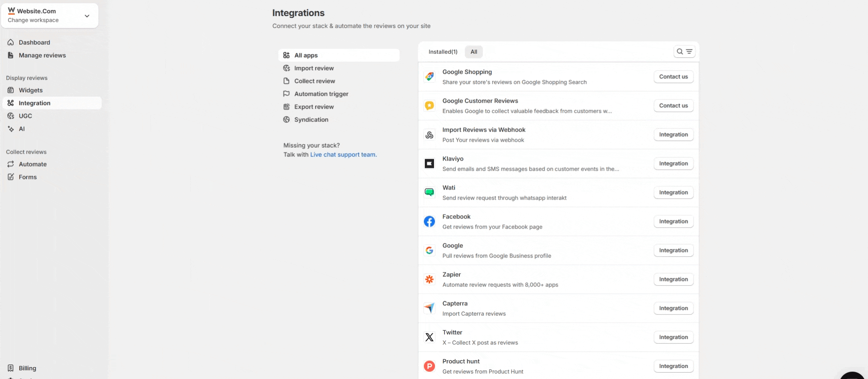Switch to the Installed(1) tab
Screen dimensions: 868x379
click(x=443, y=52)
